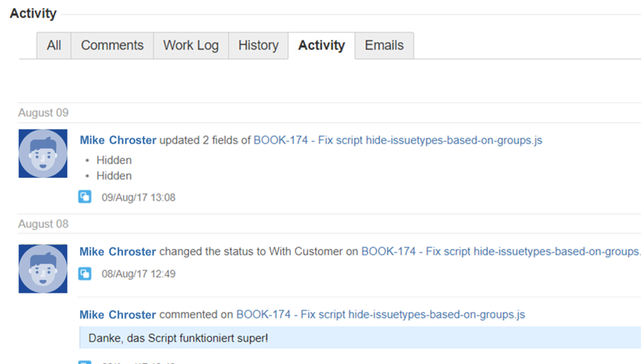Open BOOK-174 link in the 'commented on' entry
This screenshot has height=364, width=641.
tap(380, 315)
